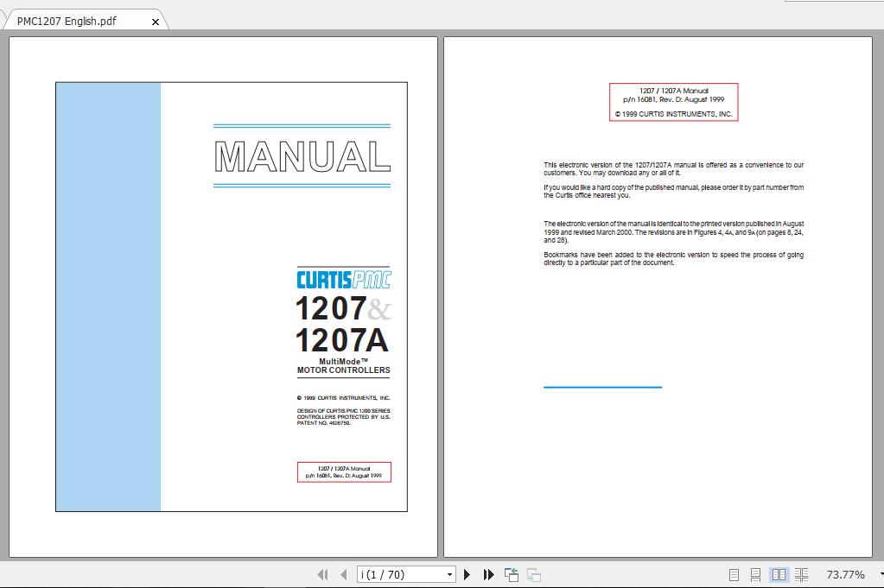
Task: Open the zoom level dropdown arrow
Action: click(881, 574)
